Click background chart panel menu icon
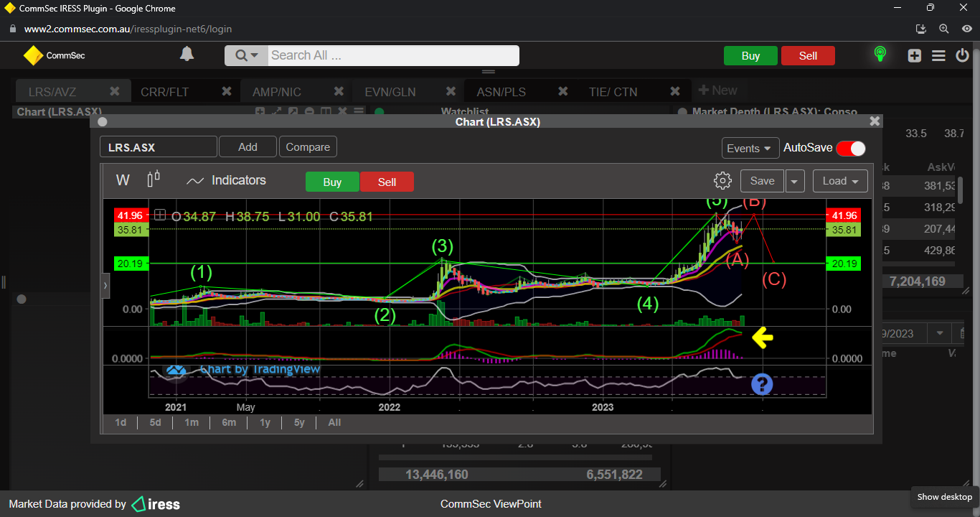The height and width of the screenshot is (517, 980). tap(357, 111)
